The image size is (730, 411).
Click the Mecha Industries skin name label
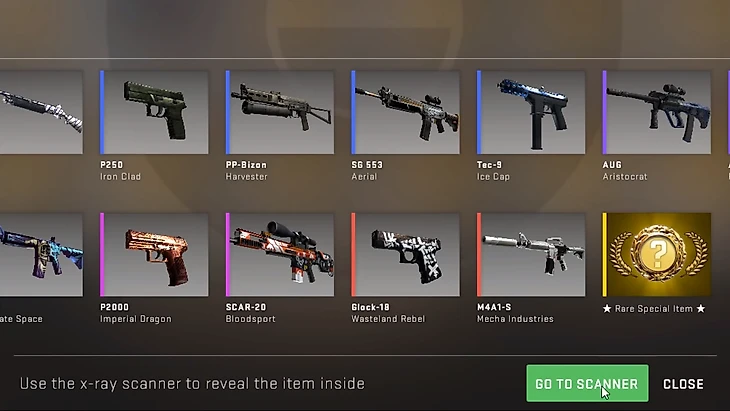click(515, 319)
